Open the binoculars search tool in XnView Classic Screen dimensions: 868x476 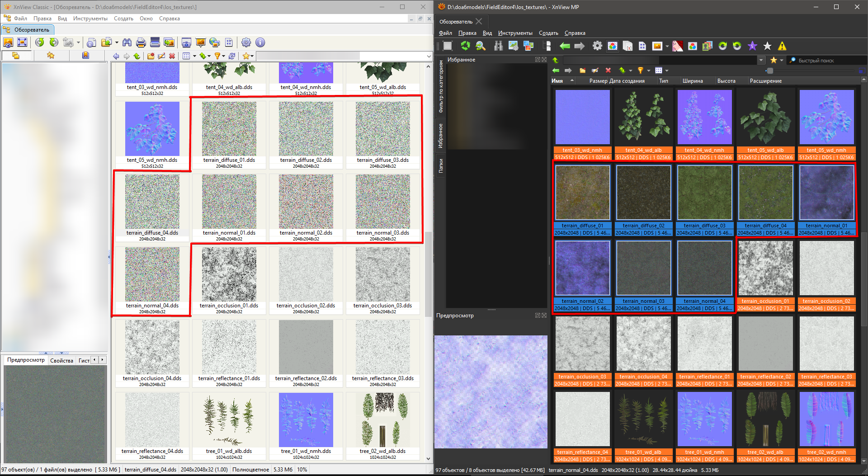[127, 42]
